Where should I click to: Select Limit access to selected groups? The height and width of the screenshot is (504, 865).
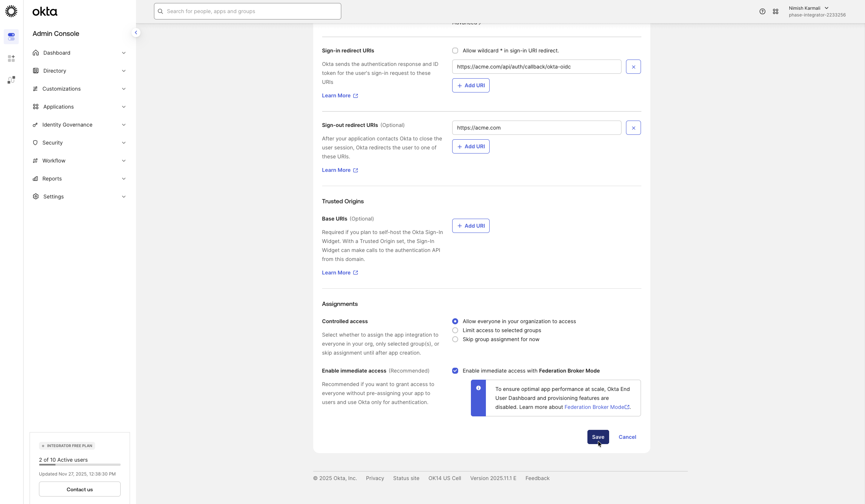(455, 330)
